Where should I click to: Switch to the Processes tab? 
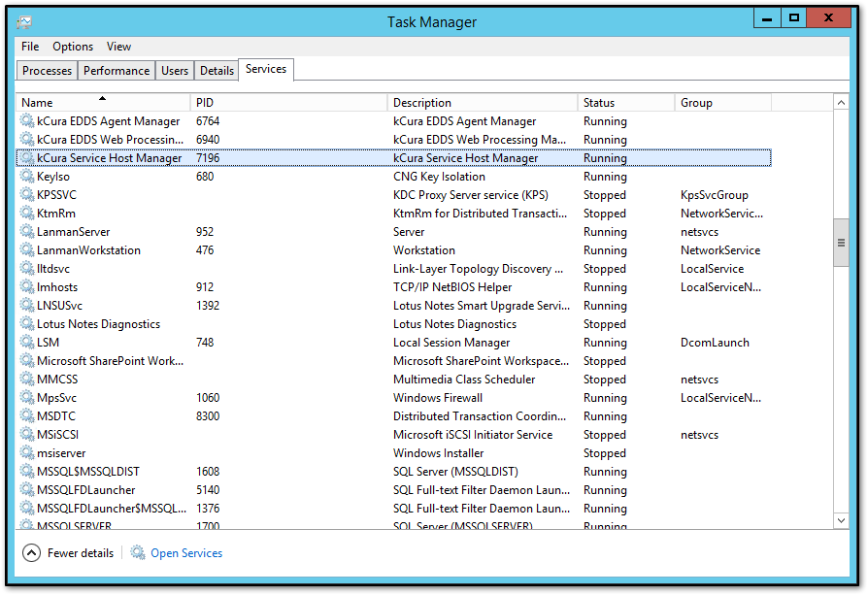pos(47,71)
